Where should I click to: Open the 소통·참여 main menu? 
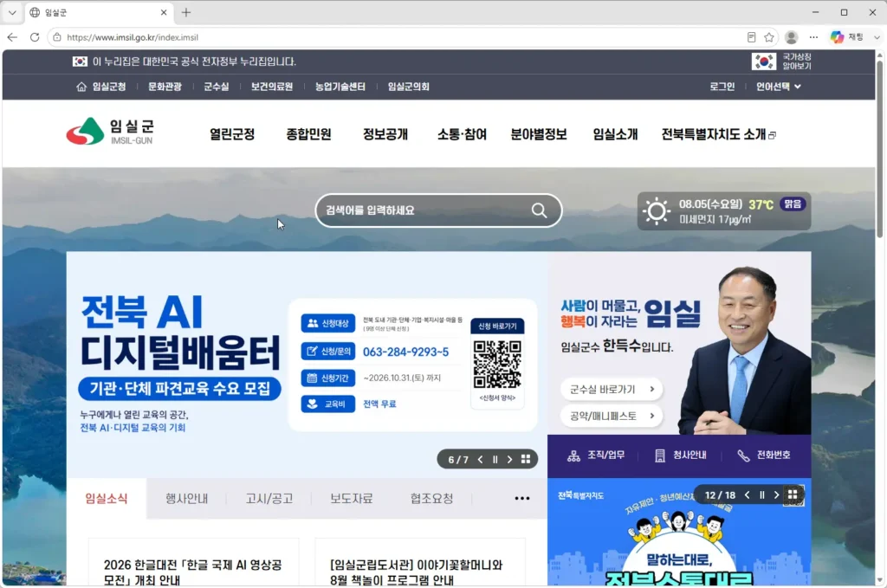coord(463,134)
